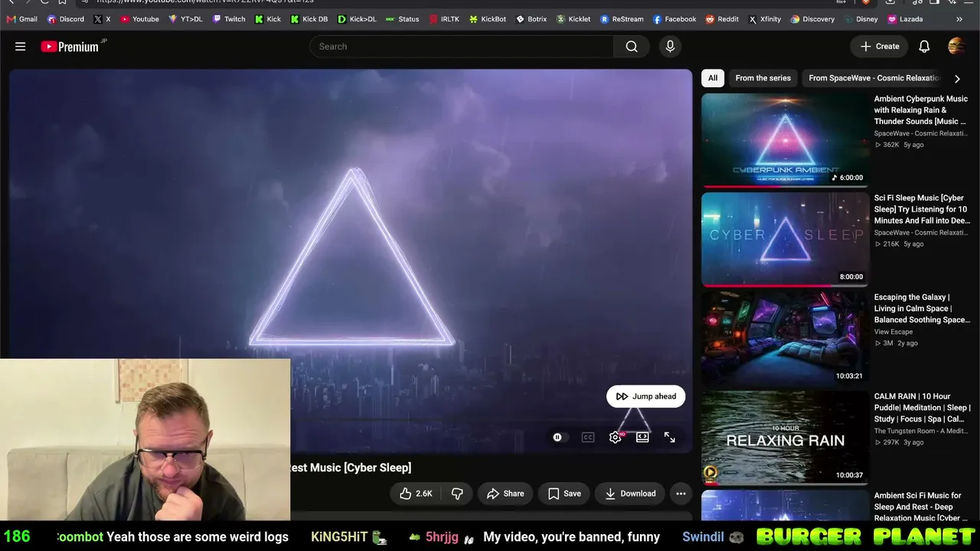980x551 pixels.
Task: Click the "362K 5y ago" view count
Action: pyautogui.click(x=899, y=145)
